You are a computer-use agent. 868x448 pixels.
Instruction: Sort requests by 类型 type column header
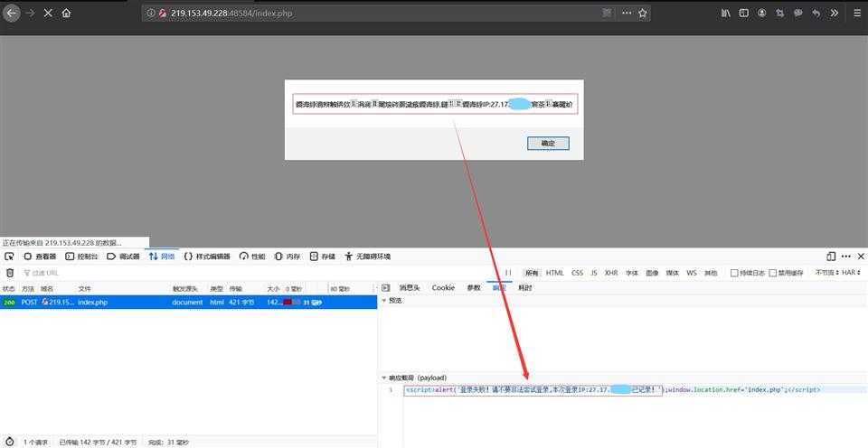(x=216, y=289)
